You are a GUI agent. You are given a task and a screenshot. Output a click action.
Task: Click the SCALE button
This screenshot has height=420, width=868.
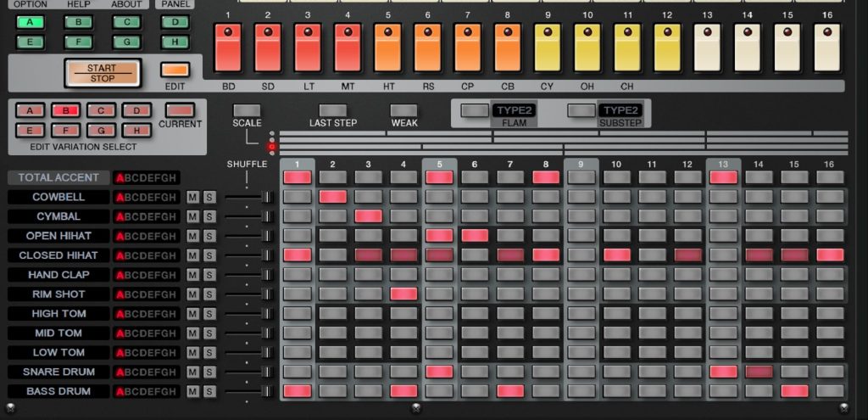(247, 110)
